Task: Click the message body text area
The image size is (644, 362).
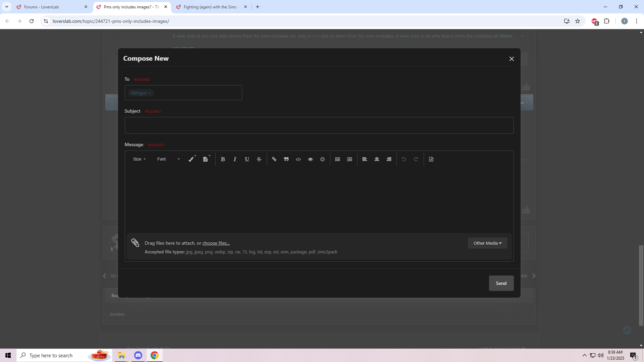Action: point(319,200)
